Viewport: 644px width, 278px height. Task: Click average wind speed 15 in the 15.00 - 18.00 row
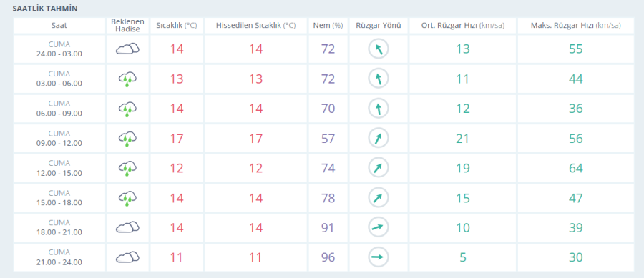tap(462, 199)
